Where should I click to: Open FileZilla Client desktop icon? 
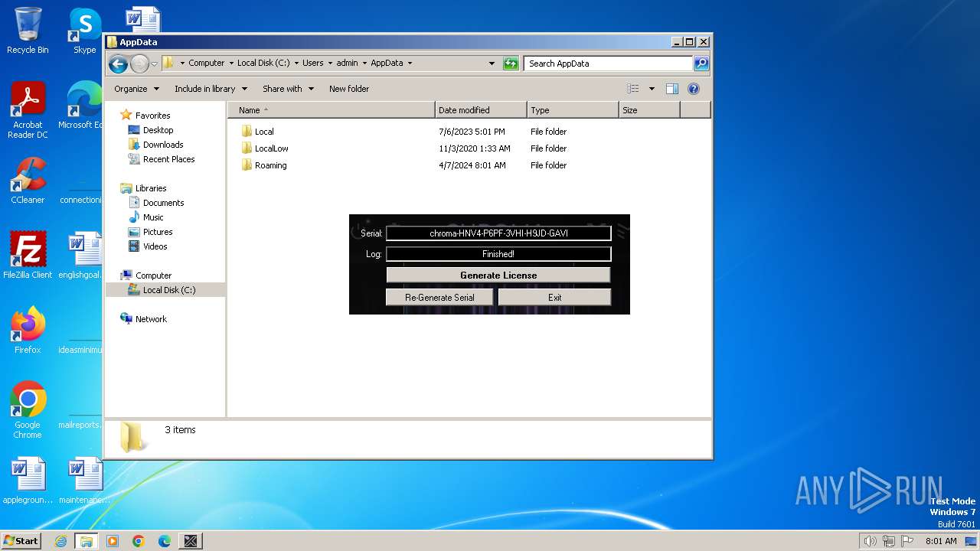click(x=28, y=255)
